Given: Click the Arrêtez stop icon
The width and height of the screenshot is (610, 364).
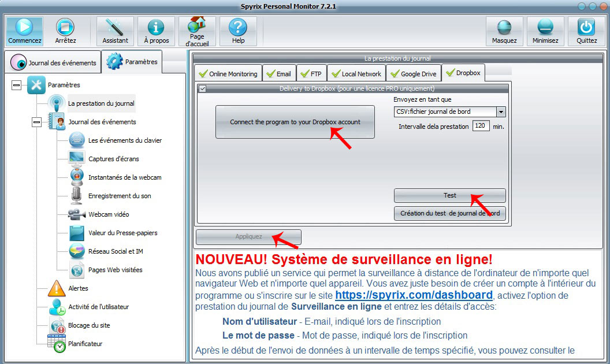Looking at the screenshot, I should 65,27.
